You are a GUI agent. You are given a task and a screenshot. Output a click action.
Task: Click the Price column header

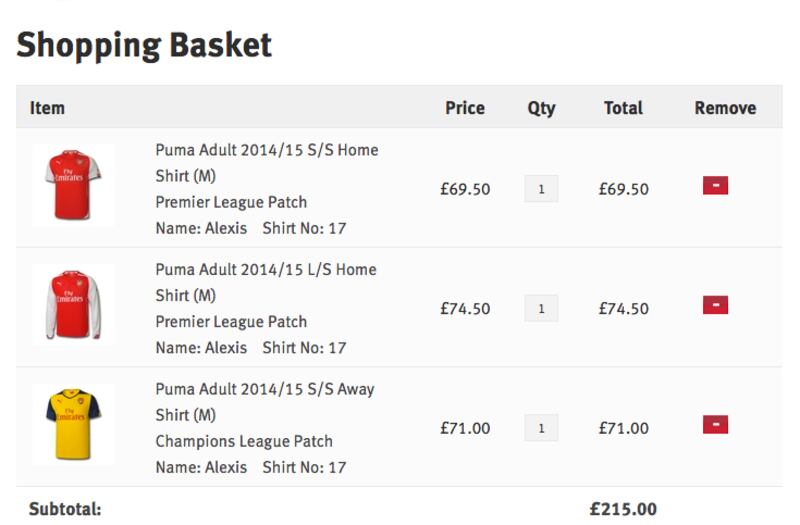(x=465, y=108)
